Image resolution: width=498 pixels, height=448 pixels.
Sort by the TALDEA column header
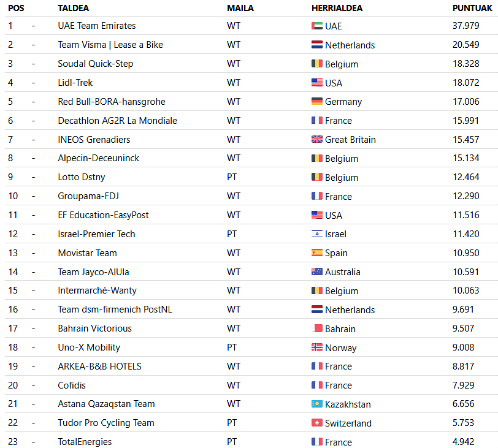(74, 8)
